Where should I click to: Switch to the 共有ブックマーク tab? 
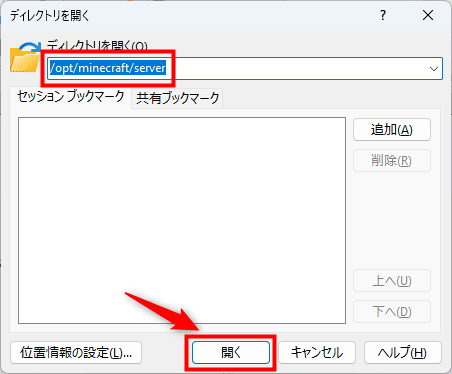[x=177, y=98]
